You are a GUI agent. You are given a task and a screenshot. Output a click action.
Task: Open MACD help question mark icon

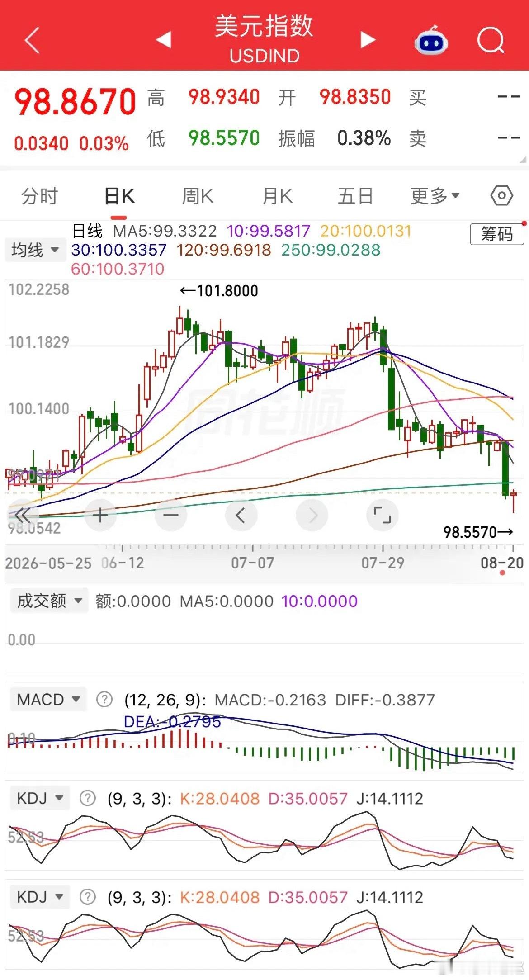click(104, 700)
